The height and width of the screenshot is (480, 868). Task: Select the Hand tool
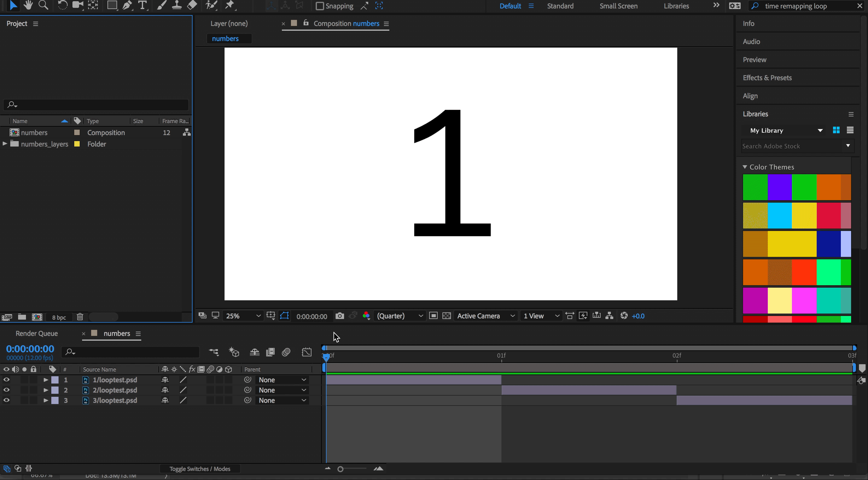pyautogui.click(x=28, y=5)
